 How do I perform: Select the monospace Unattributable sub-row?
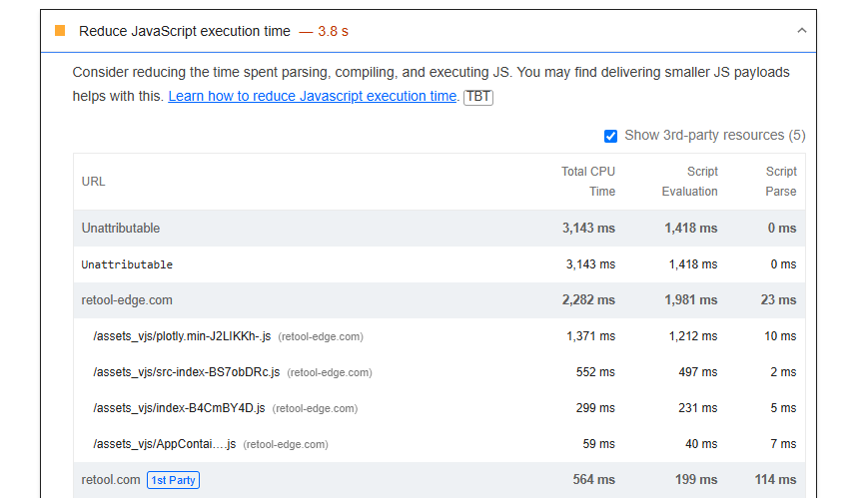127,264
